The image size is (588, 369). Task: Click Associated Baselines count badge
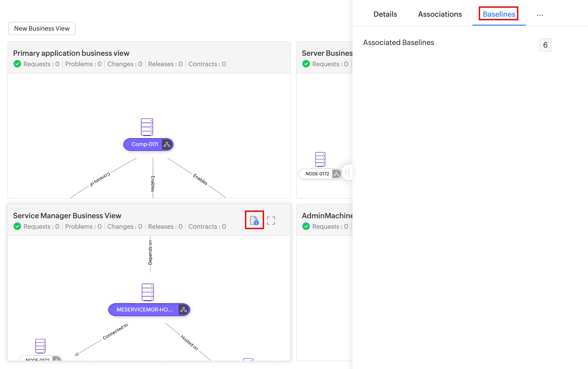tap(545, 45)
